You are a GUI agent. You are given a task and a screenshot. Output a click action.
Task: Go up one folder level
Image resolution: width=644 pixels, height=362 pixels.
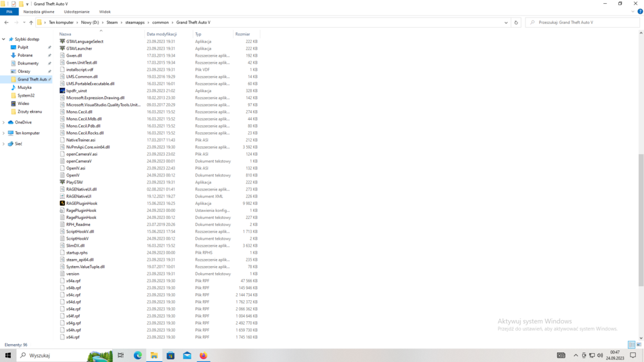[x=31, y=23]
